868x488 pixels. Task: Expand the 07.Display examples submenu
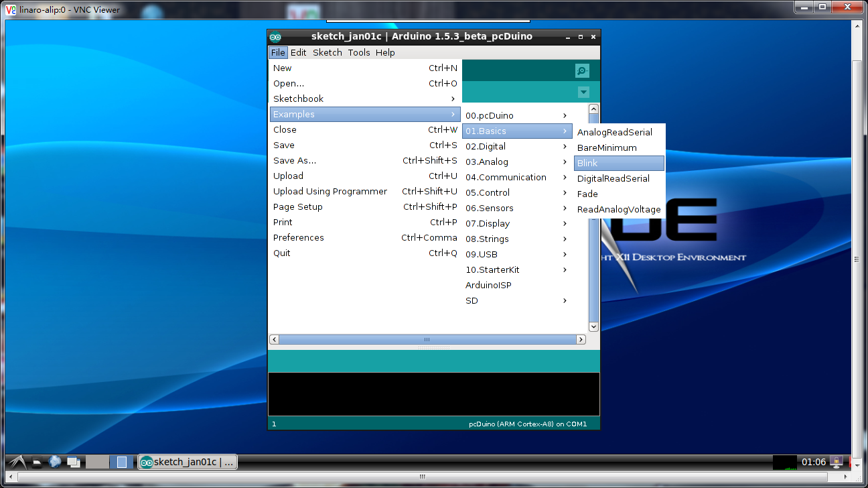[517, 223]
